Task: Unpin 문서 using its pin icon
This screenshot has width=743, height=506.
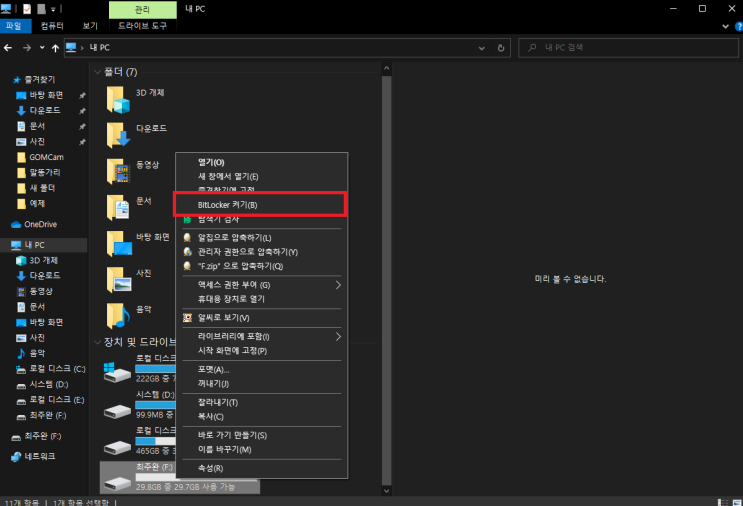Action: (82, 126)
